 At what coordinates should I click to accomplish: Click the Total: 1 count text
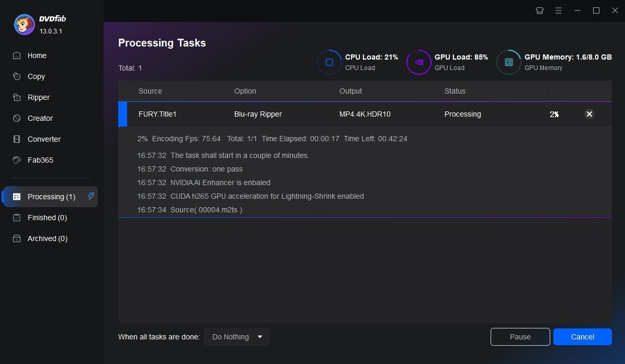pos(130,68)
